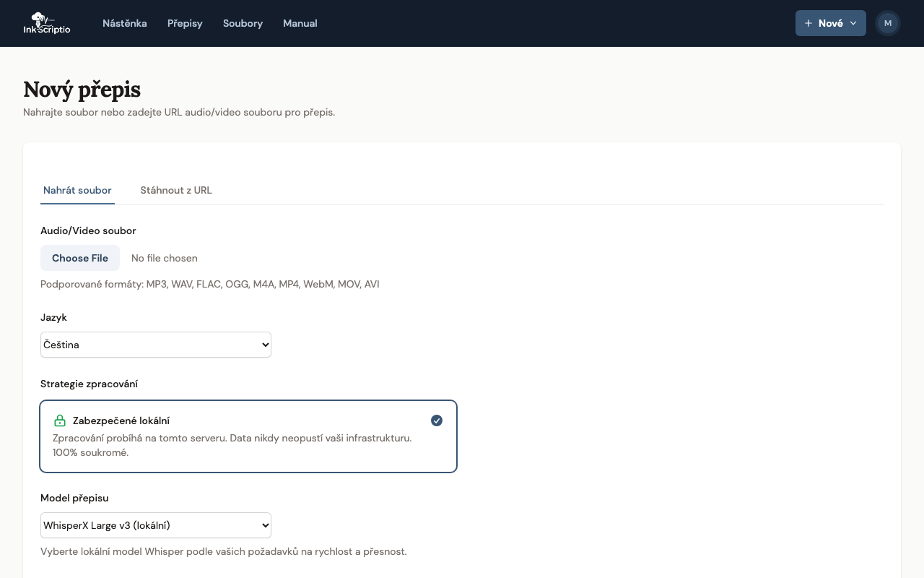This screenshot has height=578, width=924.
Task: Click the No file chosen text
Action: (x=165, y=258)
